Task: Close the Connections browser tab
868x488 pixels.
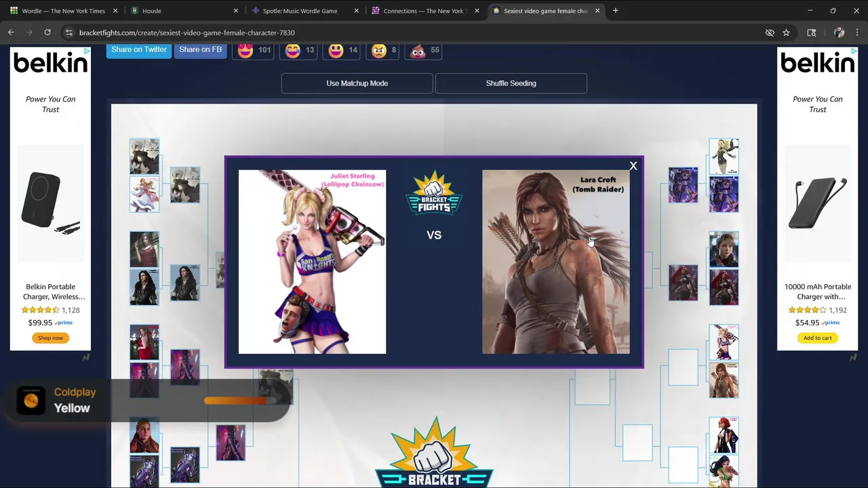Action: [477, 11]
